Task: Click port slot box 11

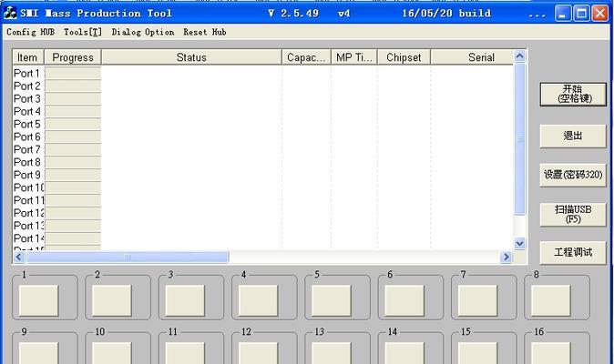Action: tap(185, 353)
